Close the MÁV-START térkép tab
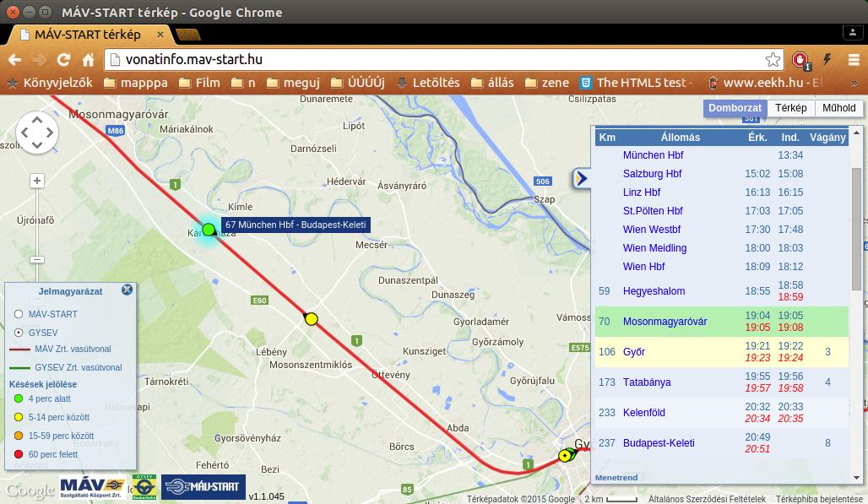868x504 pixels. pyautogui.click(x=160, y=35)
